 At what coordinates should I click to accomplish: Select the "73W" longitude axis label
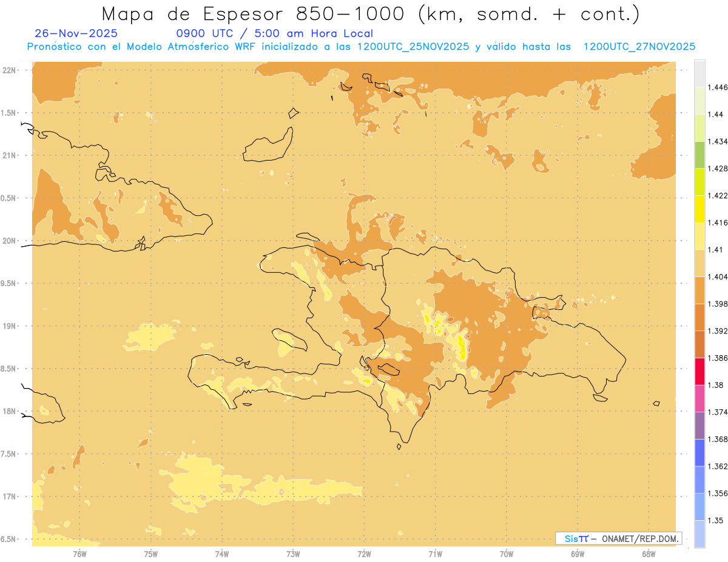coord(293,554)
